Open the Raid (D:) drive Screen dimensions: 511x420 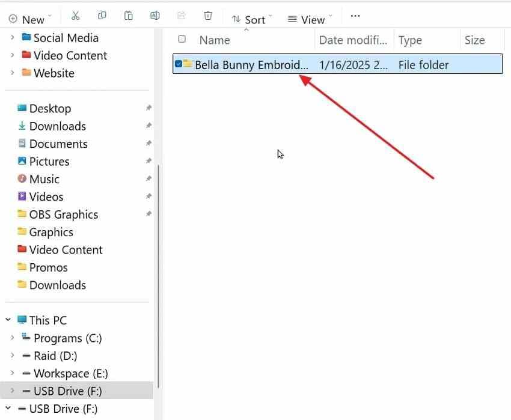tap(55, 356)
